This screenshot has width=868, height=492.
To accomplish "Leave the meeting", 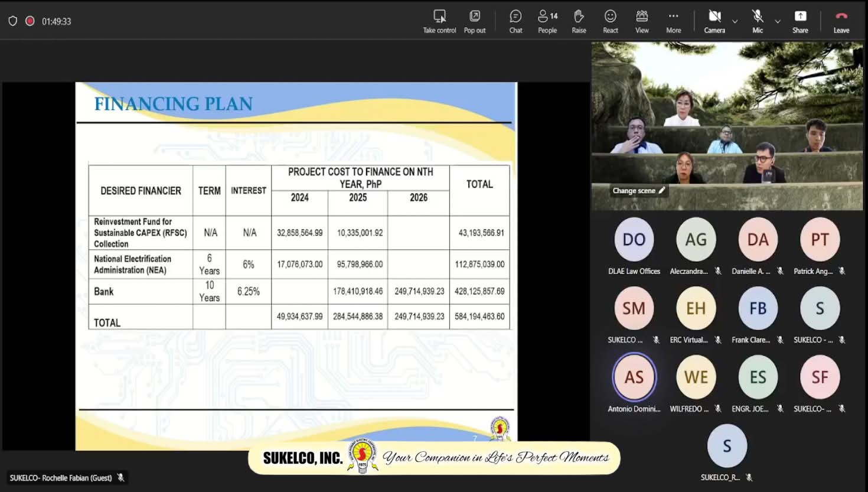I will point(841,21).
